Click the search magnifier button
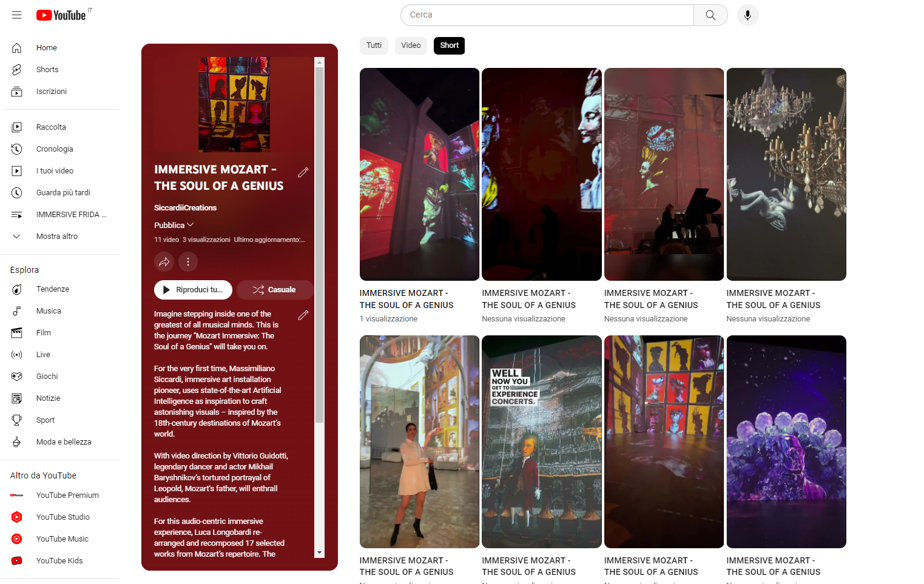Image resolution: width=924 pixels, height=584 pixels. (x=710, y=15)
